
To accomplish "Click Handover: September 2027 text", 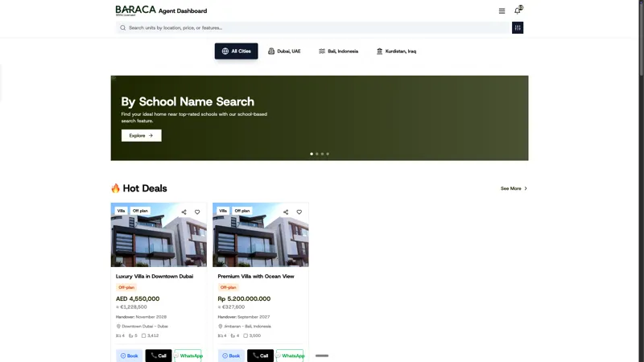I will (x=244, y=317).
